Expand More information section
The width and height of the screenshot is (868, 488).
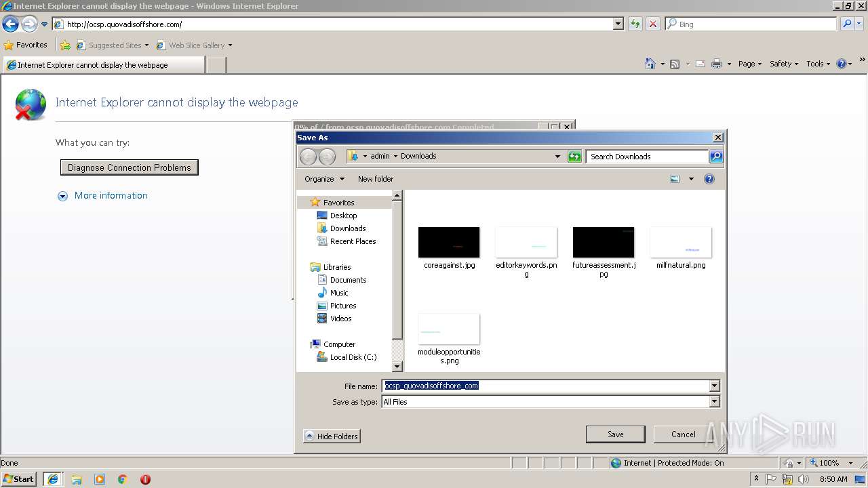click(103, 196)
